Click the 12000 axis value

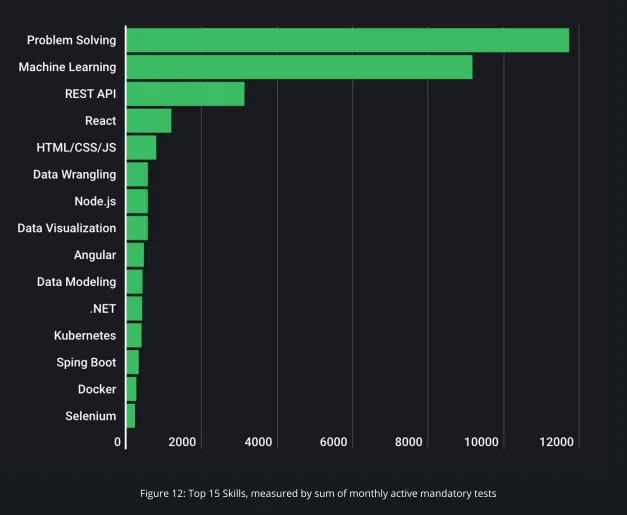557,442
